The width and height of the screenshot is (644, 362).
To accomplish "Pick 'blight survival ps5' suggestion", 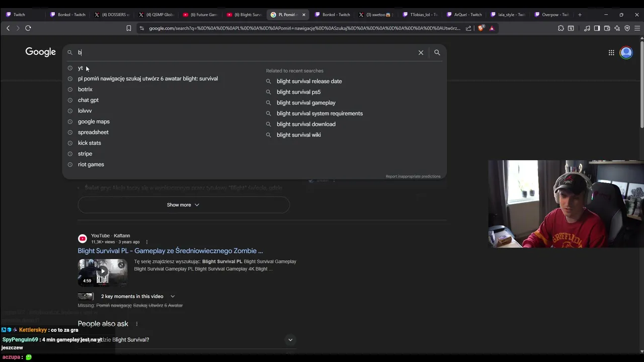I will [298, 92].
